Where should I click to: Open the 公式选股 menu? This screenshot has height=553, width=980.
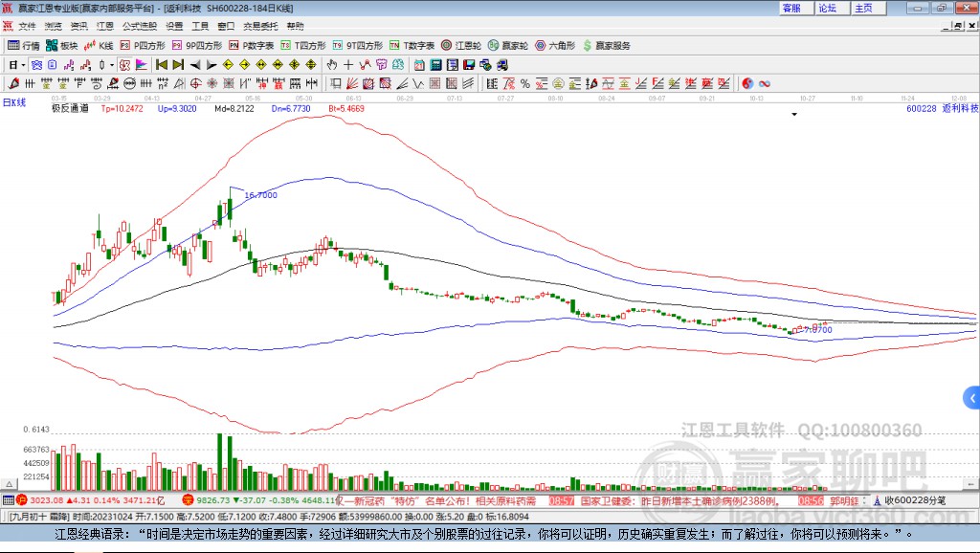point(140,26)
